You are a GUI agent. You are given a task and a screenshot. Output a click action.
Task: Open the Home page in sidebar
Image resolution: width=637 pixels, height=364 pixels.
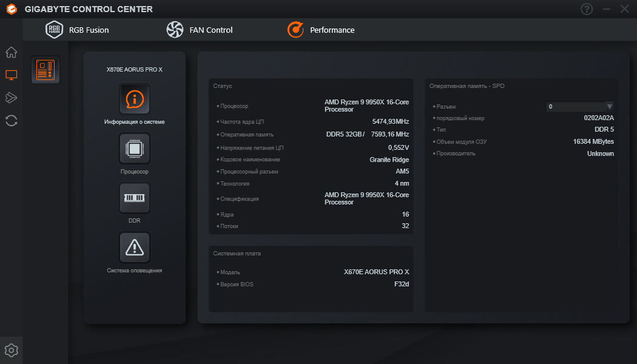(12, 52)
